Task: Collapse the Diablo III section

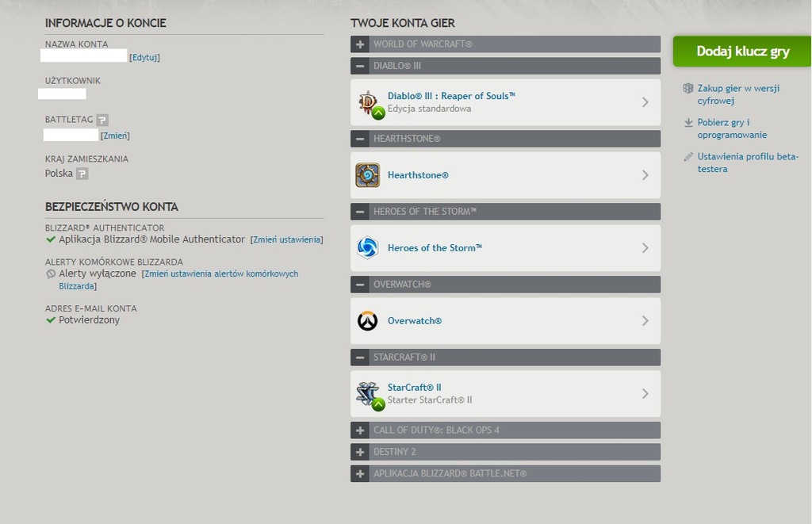Action: [x=360, y=66]
